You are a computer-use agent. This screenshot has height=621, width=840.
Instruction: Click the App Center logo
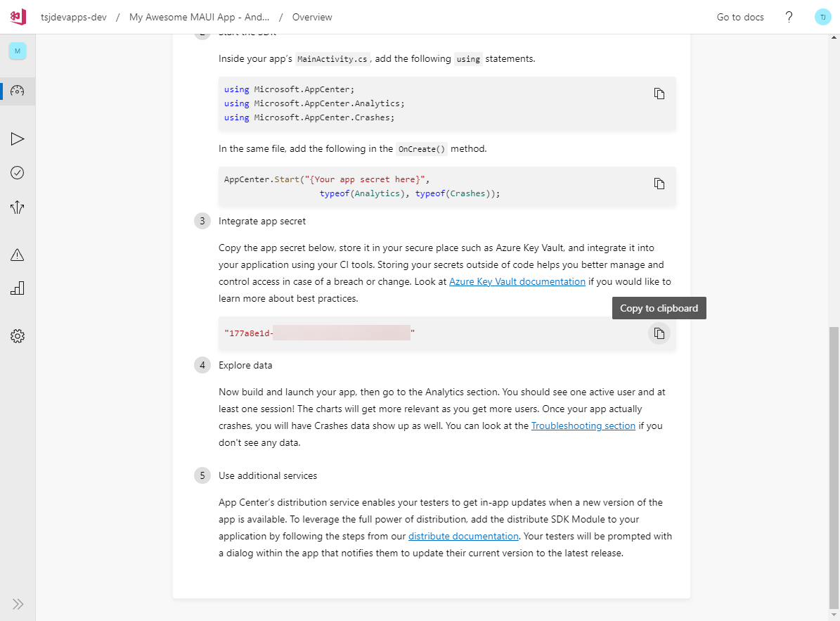(x=18, y=17)
